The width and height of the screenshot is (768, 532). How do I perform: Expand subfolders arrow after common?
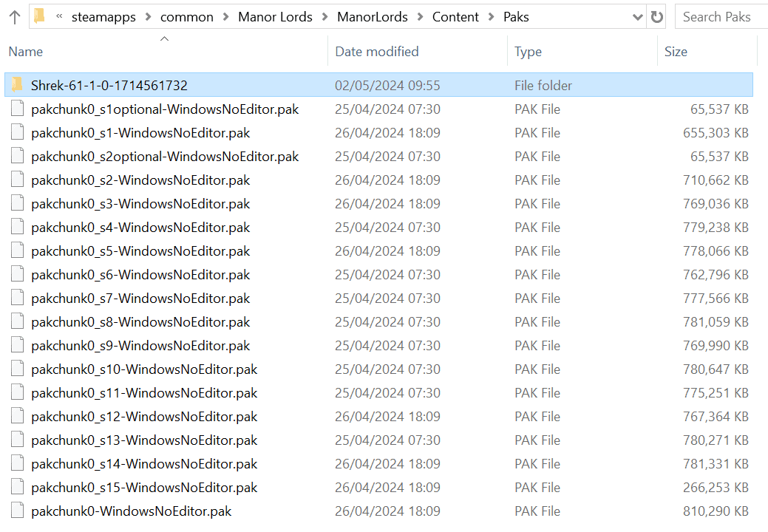point(225,17)
